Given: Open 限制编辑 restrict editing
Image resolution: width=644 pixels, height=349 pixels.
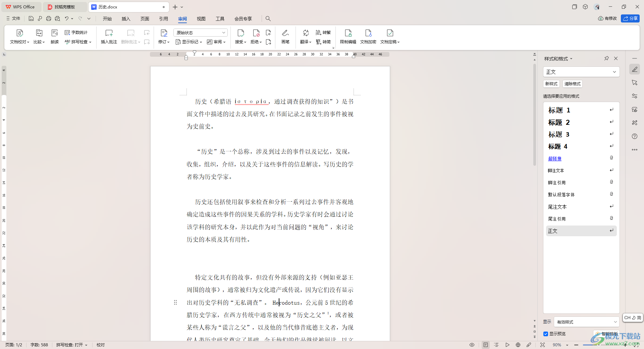Looking at the screenshot, I should tap(348, 37).
